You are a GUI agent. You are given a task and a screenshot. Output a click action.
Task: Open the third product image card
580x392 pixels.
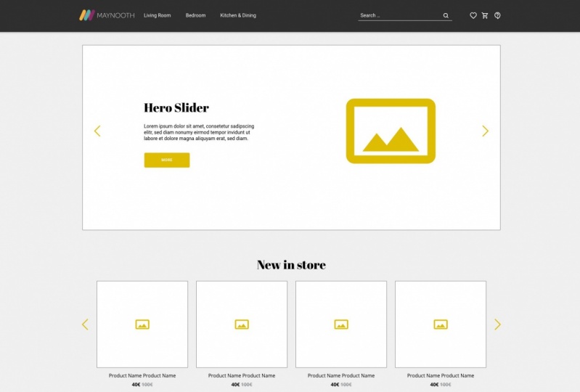tap(341, 324)
